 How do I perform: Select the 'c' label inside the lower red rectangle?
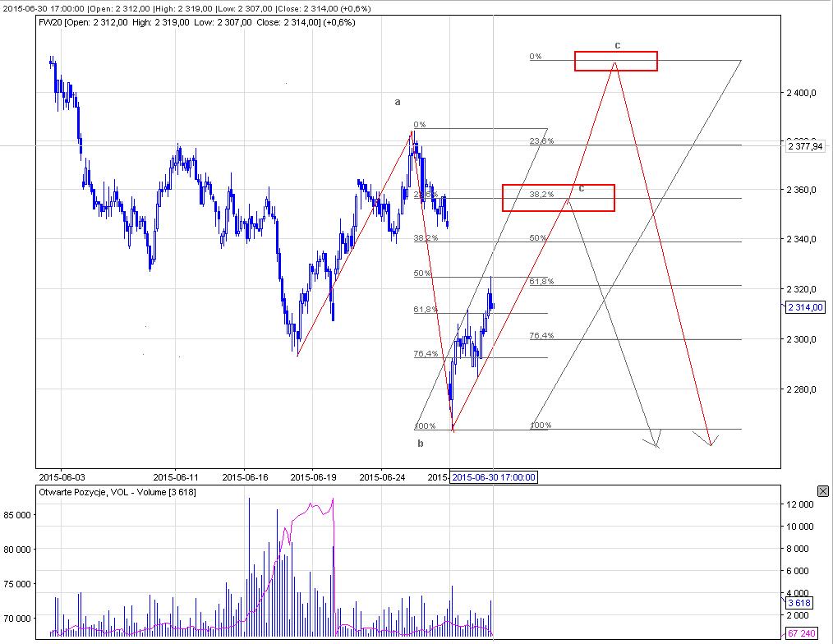coord(581,189)
